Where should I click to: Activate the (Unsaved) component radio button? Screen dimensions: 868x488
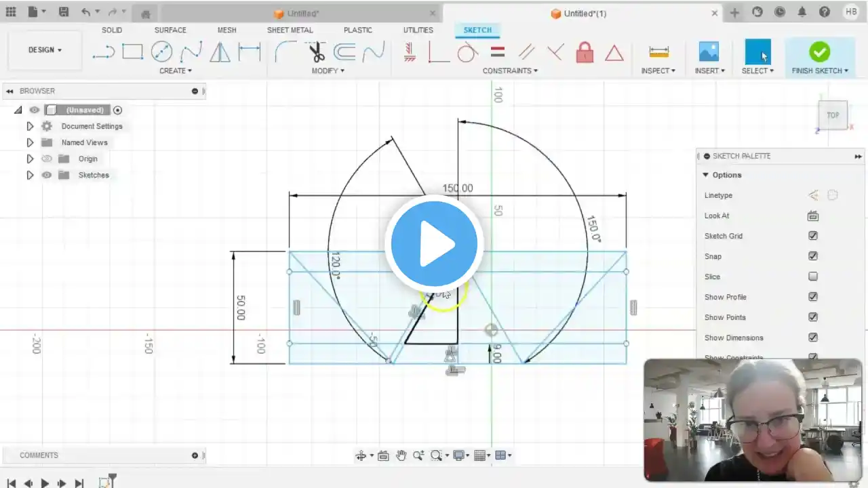tap(118, 110)
